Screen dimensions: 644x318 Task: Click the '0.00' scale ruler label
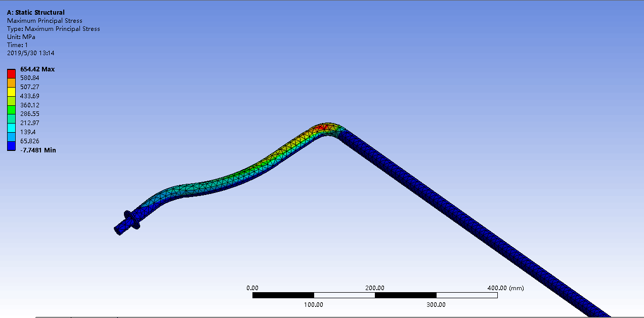[252, 288]
